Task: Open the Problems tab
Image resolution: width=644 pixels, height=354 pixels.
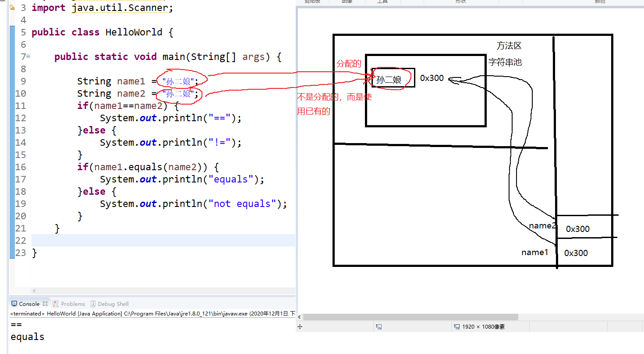Action: [69, 304]
